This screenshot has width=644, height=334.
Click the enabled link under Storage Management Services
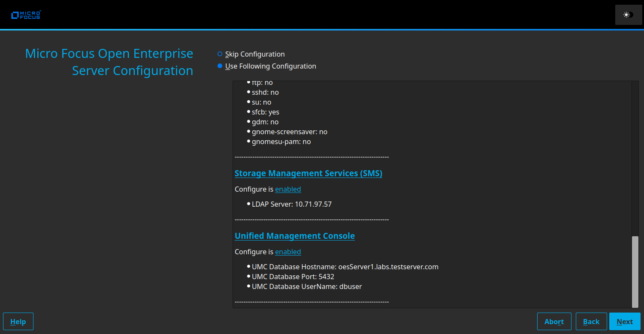[288, 189]
